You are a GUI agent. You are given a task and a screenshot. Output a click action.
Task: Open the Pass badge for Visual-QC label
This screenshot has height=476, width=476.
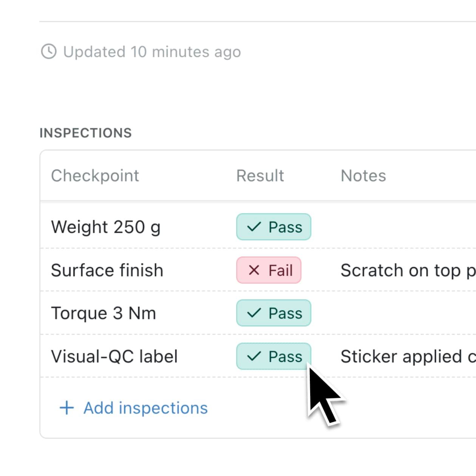(x=274, y=356)
